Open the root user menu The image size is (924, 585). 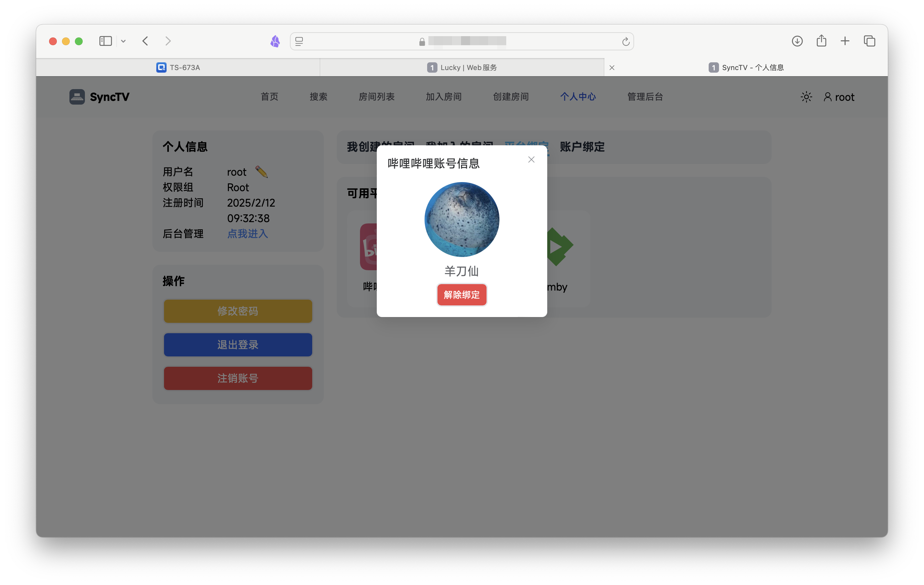[x=839, y=97]
